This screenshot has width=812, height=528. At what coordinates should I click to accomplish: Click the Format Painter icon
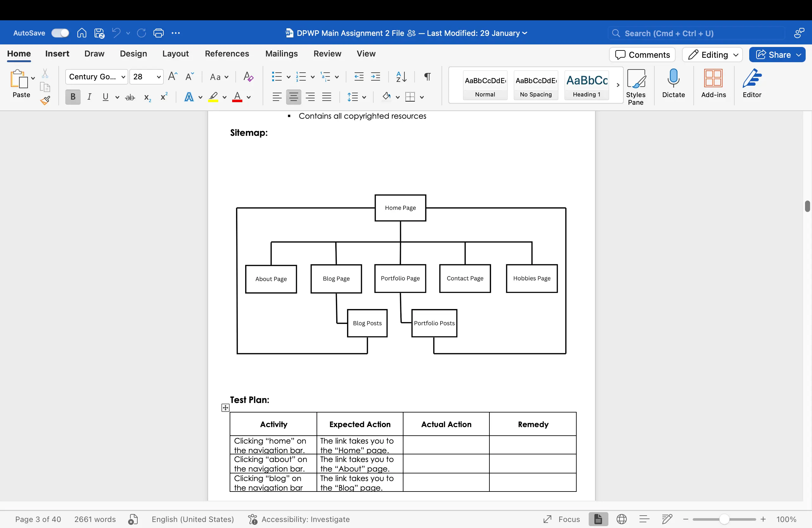(45, 101)
